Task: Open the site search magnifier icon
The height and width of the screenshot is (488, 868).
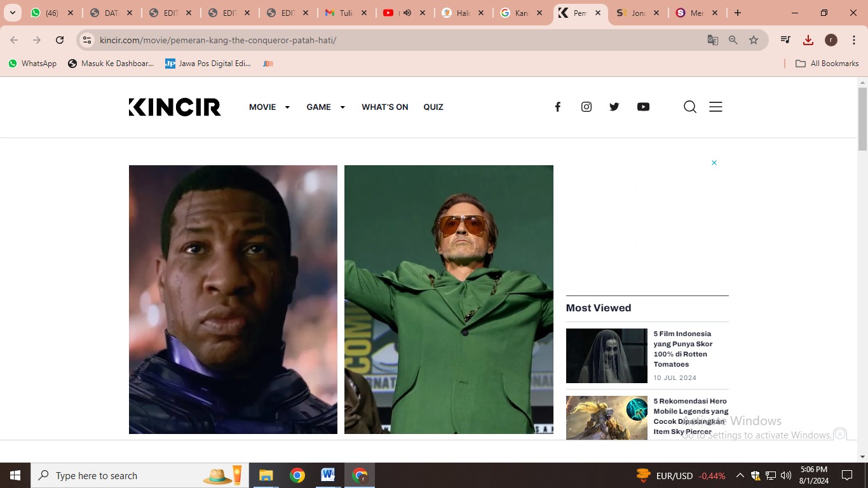Action: coord(689,107)
